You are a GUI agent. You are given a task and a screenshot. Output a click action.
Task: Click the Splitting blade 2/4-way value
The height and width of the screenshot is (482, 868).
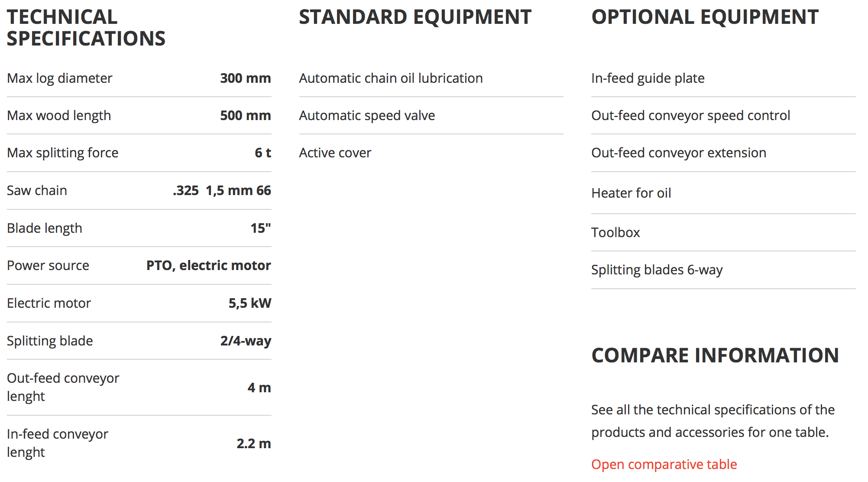click(x=246, y=341)
